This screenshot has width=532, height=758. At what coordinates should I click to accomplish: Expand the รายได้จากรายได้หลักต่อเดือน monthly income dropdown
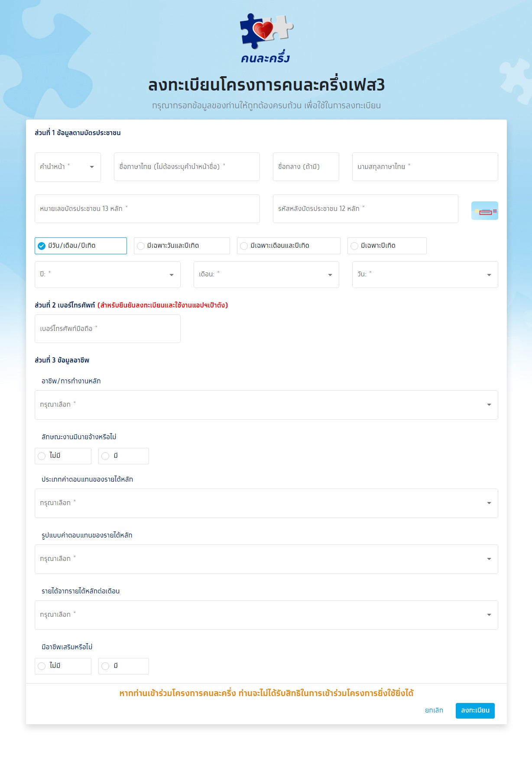(x=266, y=615)
